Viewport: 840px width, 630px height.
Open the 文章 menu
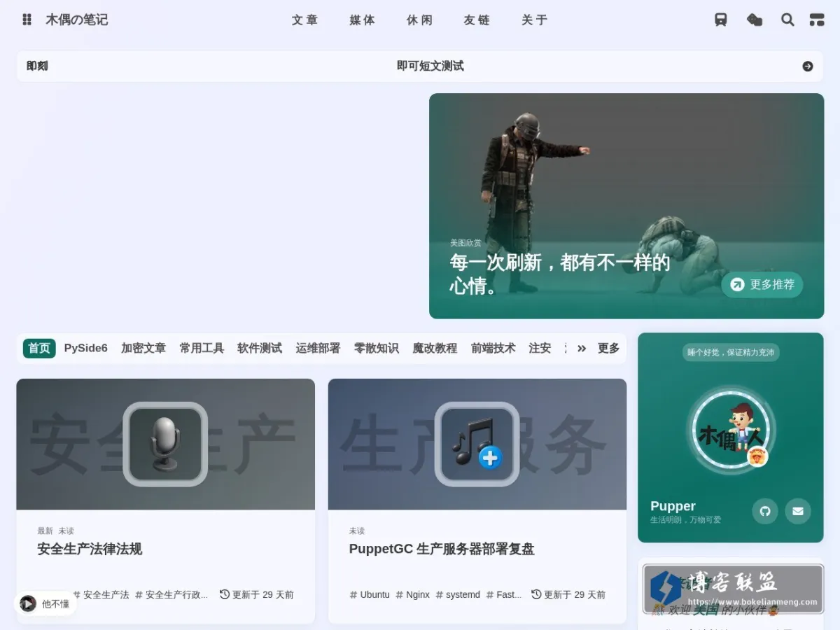pos(304,20)
